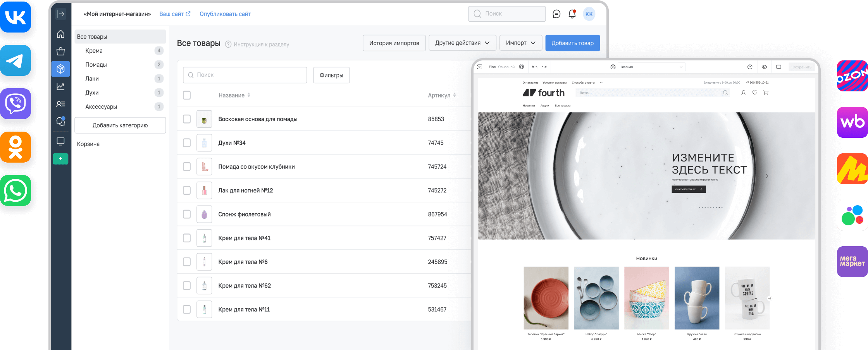Click the Добавить товар button
Viewport: 868px width, 350px height.
pos(572,43)
